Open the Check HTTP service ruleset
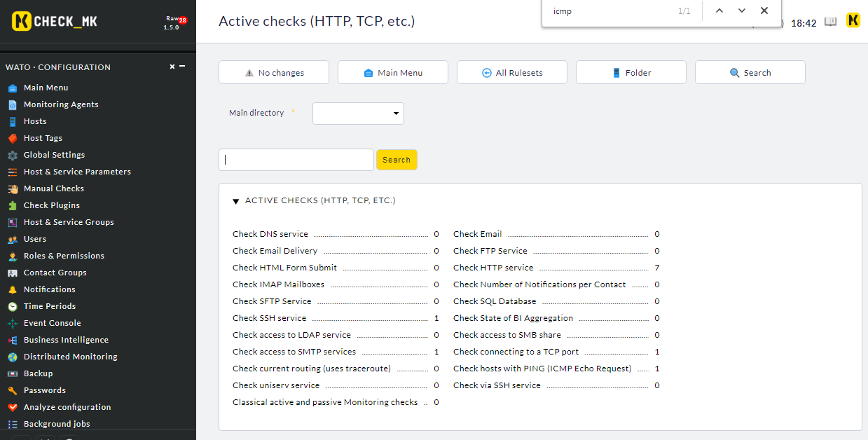 493,267
